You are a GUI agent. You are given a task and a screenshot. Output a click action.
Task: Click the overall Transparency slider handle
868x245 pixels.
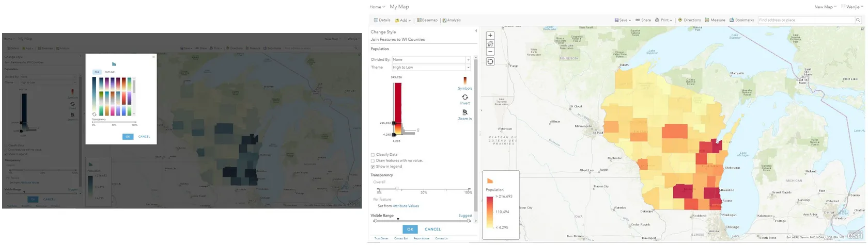click(397, 189)
